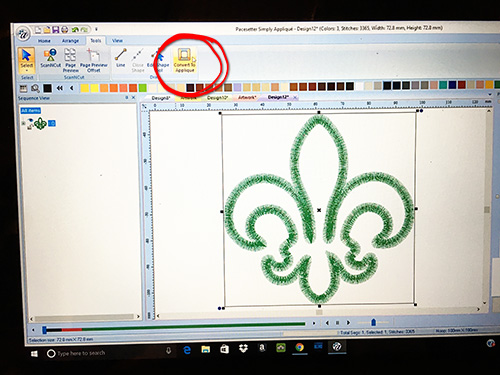Click the magnifier search-color icon on palette bar
Viewport: 500px width, 375px height.
35,88
